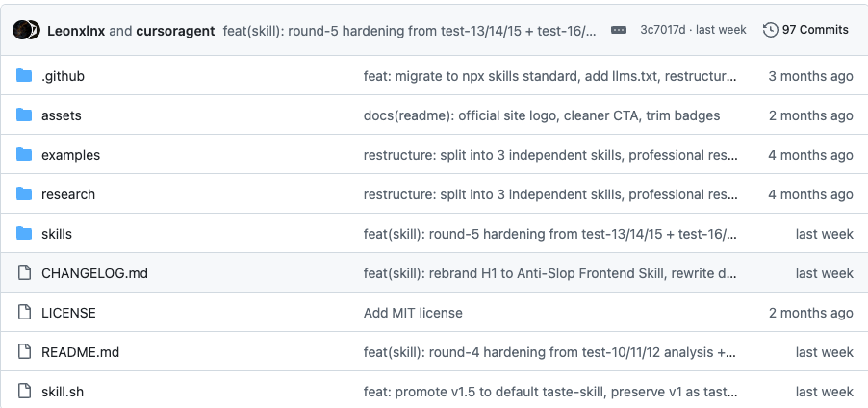Viewport: 868px width, 408px height.
Task: Click 'last week' timestamp for skills
Action: 825,234
